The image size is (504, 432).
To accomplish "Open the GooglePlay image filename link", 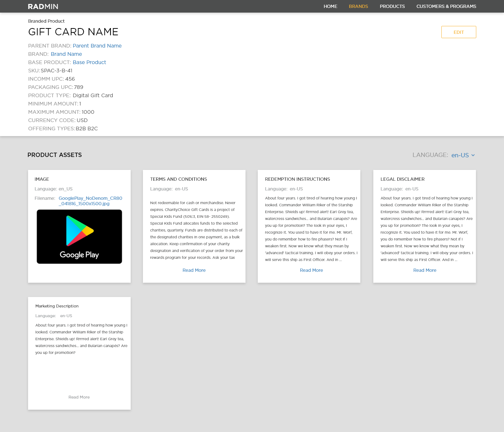I will click(x=90, y=201).
